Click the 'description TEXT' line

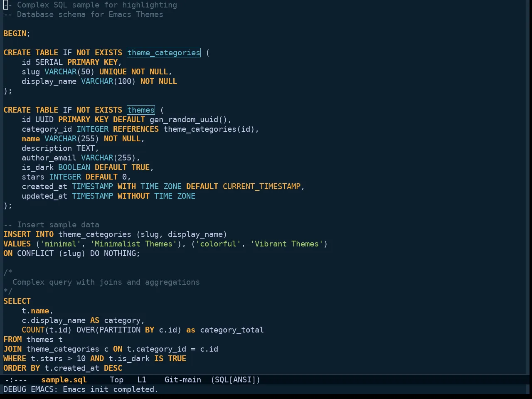point(60,148)
